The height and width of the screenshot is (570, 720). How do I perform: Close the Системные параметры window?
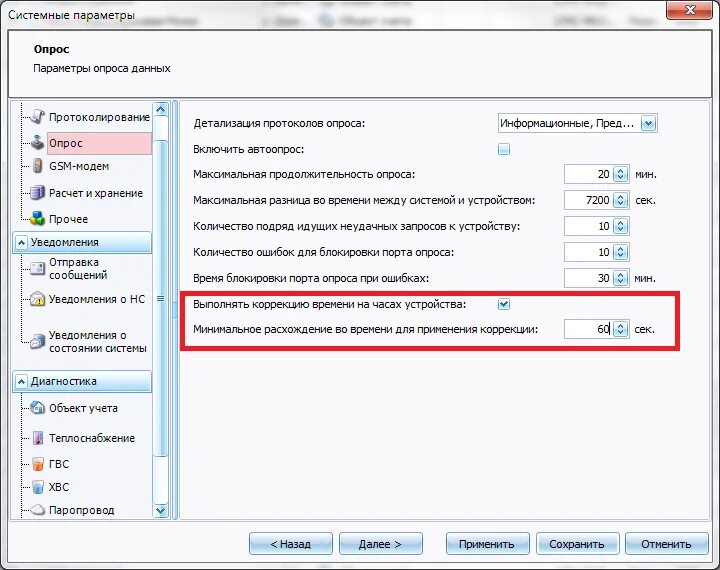click(690, 10)
